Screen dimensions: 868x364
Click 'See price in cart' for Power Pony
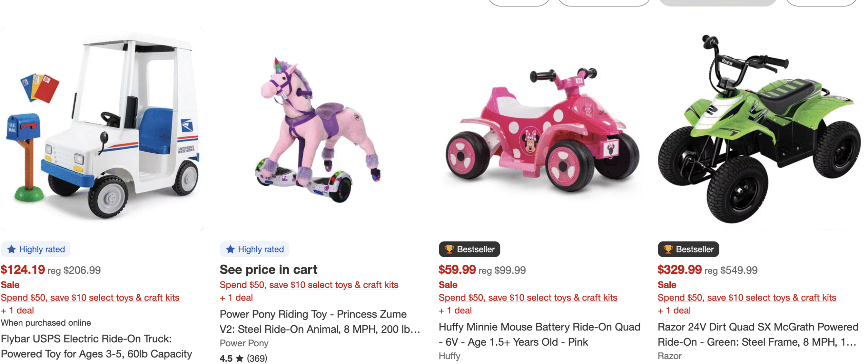pyautogui.click(x=269, y=270)
